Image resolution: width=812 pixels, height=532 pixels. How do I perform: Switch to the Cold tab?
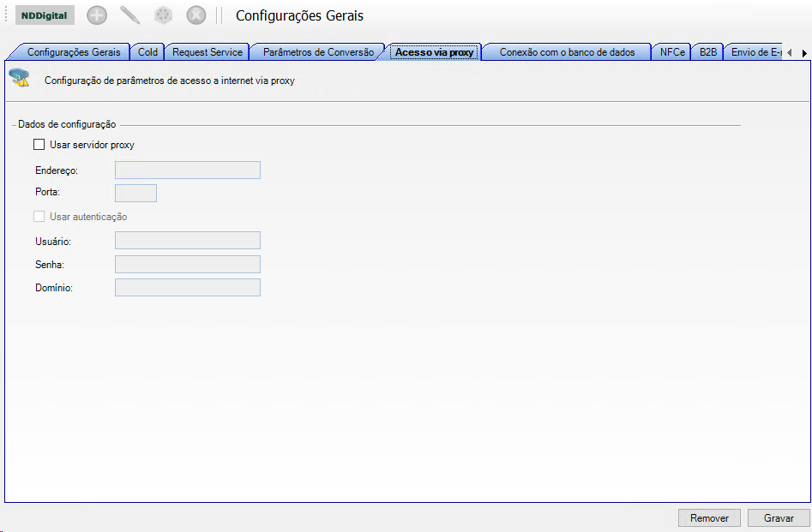pyautogui.click(x=147, y=52)
